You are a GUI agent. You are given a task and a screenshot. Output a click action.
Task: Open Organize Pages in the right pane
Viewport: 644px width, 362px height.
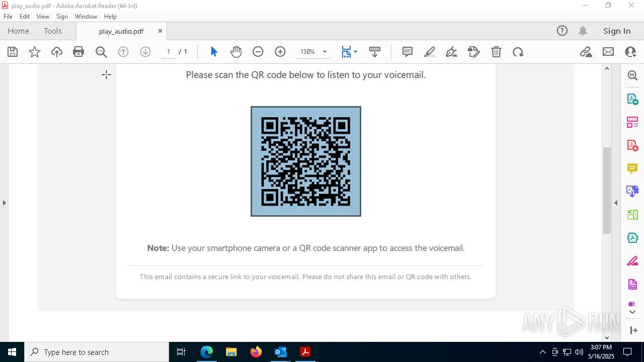click(632, 215)
